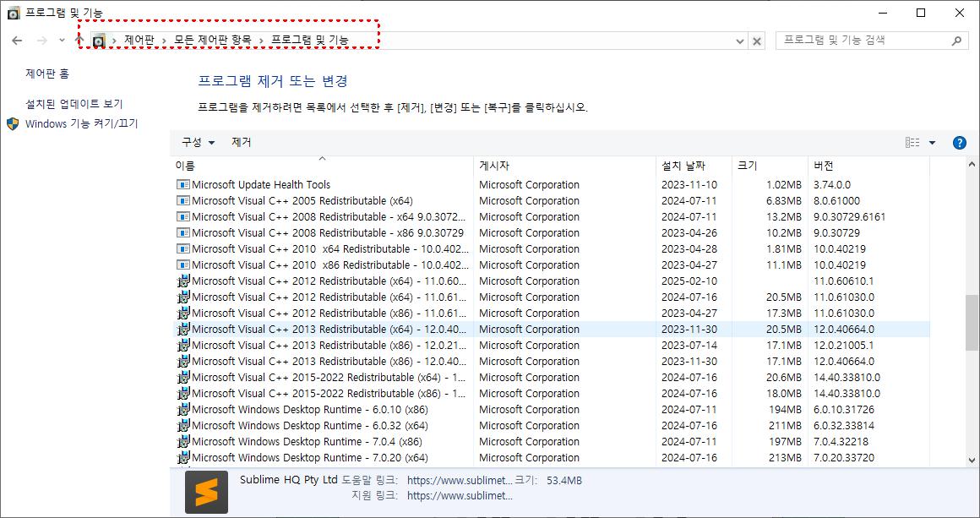Click the Microsoft Update Health Tools icon
This screenshot has width=980, height=518.
click(183, 184)
